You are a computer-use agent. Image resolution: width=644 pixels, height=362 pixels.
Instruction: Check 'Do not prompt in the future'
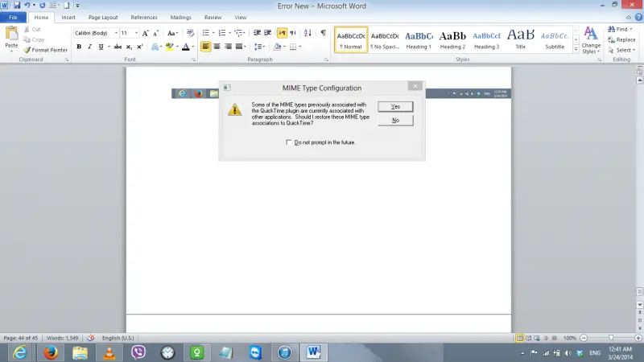[x=289, y=142]
